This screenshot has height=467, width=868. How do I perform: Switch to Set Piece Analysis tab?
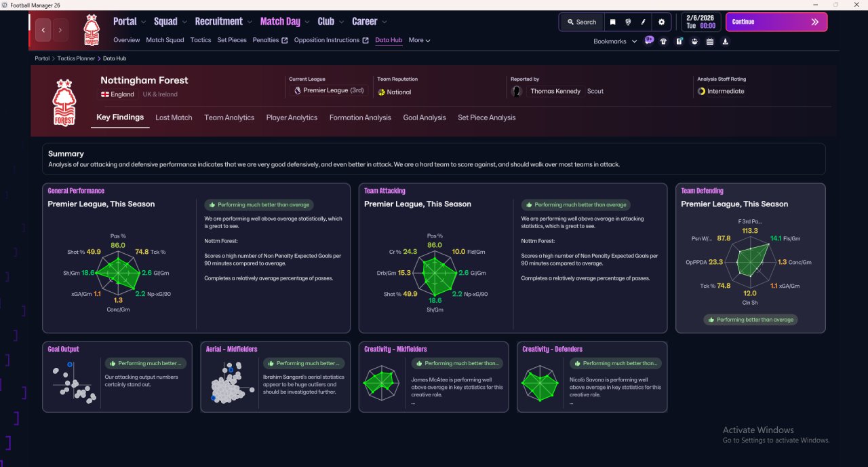click(486, 117)
